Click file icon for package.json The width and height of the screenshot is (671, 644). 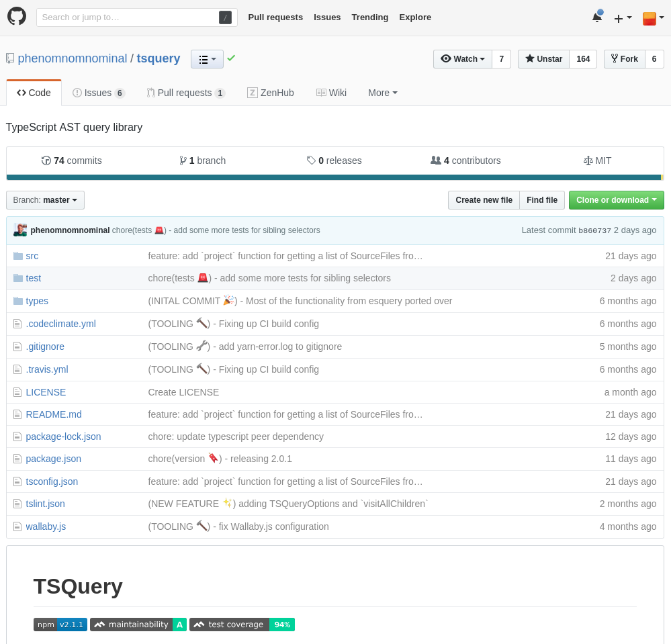click(17, 459)
